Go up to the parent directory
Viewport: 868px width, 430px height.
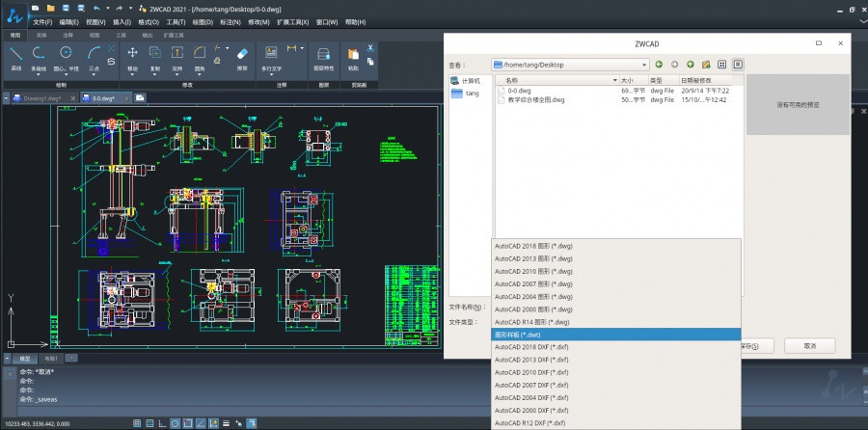tap(691, 65)
